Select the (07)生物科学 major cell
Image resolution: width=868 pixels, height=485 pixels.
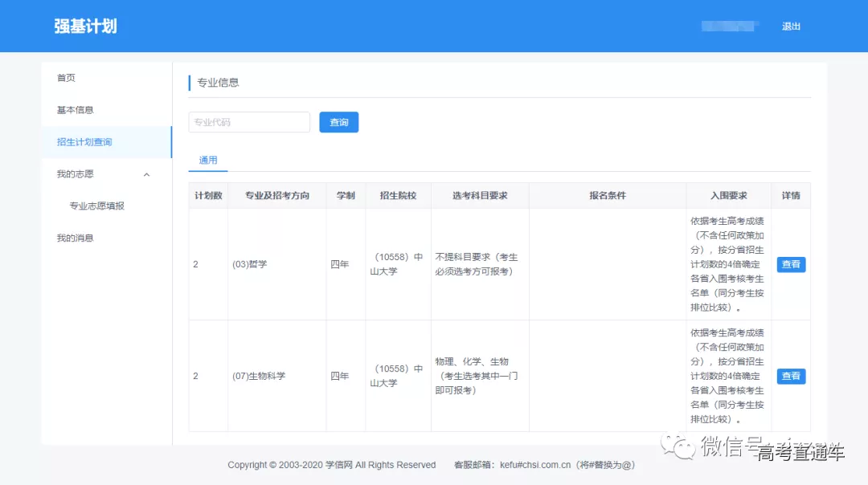click(259, 376)
